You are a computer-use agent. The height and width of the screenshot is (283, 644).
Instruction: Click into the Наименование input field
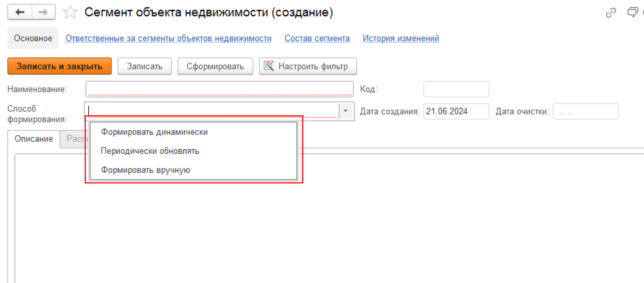219,89
